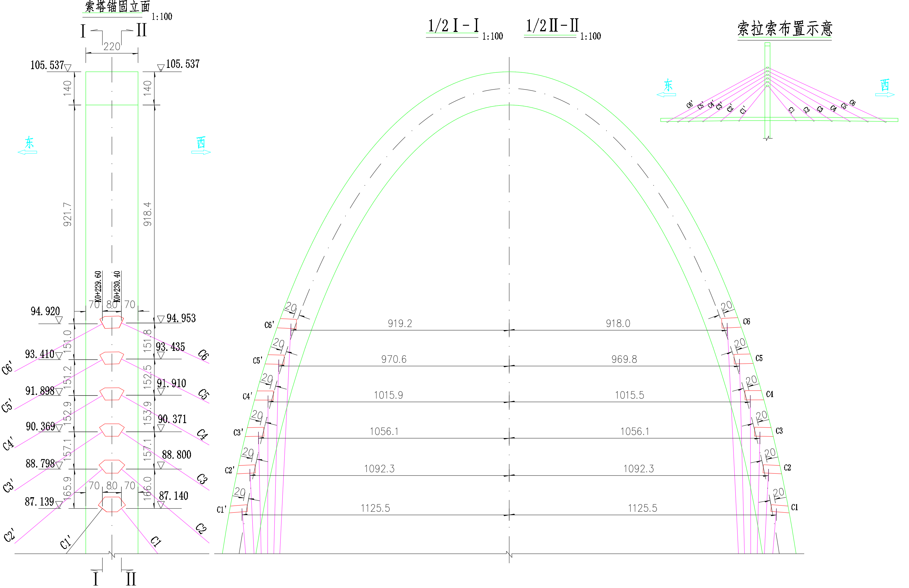This screenshot has width=909, height=588.
Task: Select dimension value 1125.5 on right half
Action: (x=642, y=508)
